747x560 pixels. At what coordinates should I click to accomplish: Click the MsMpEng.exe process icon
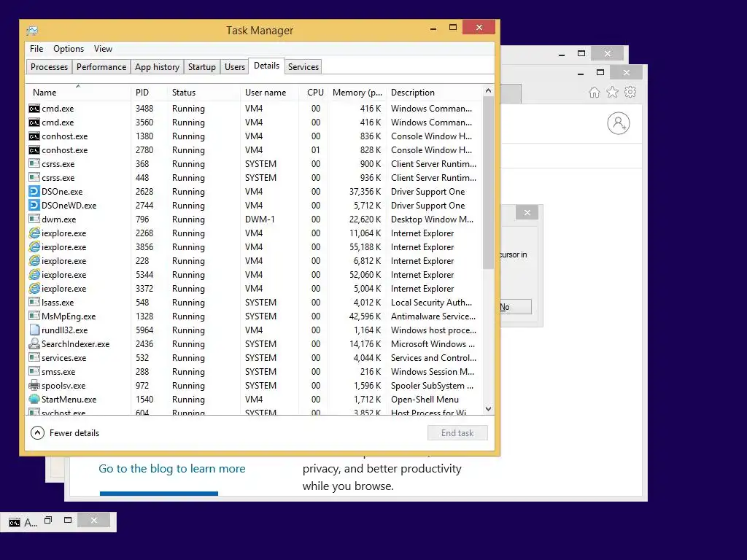(x=34, y=316)
